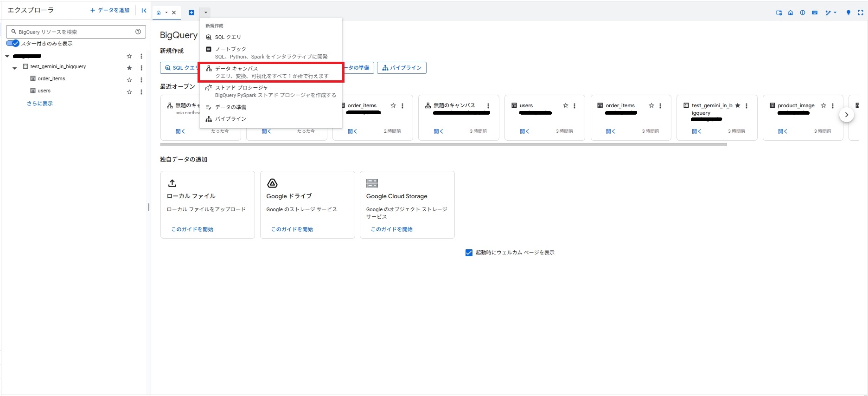
Task: Close the home tab
Action: 174,13
